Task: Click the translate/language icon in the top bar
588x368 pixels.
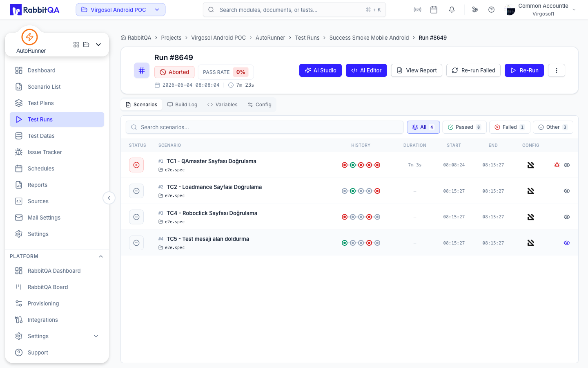Action: click(x=475, y=10)
